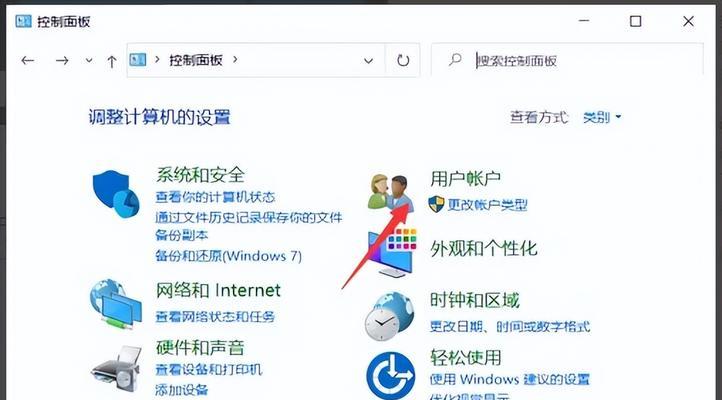Open the Clock and Region icon
722x400 pixels.
point(390,316)
